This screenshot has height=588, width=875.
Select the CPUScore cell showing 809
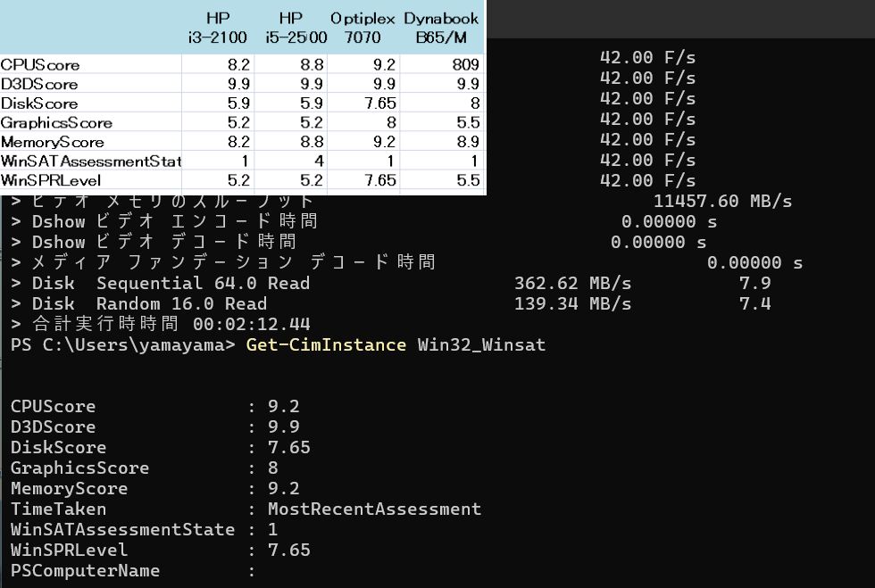[x=464, y=64]
